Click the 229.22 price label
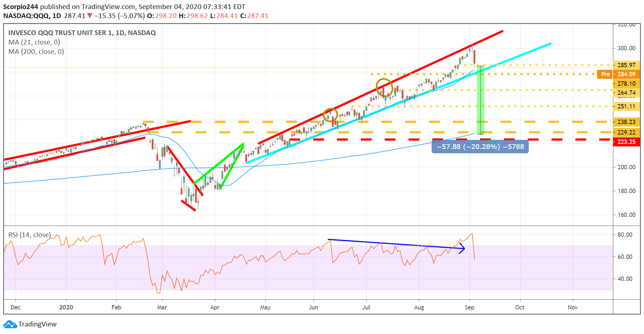Screen dimensions: 644x334 [626, 132]
